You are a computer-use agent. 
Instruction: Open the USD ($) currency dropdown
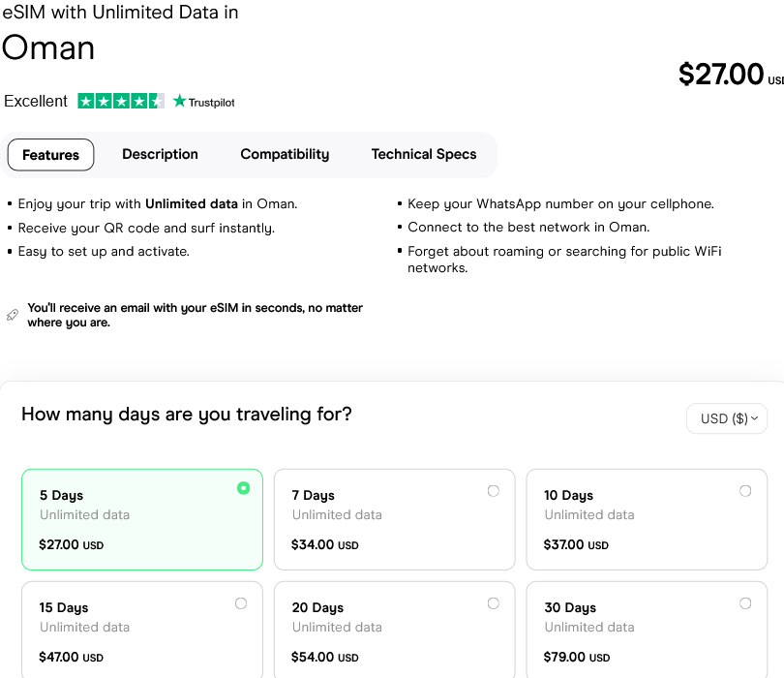(727, 418)
